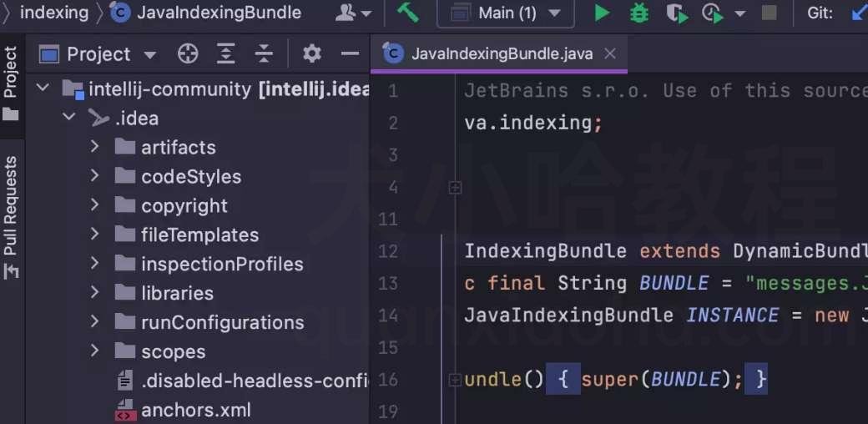Select the libraries folder row
This screenshot has width=868, height=424.
[x=198, y=293]
